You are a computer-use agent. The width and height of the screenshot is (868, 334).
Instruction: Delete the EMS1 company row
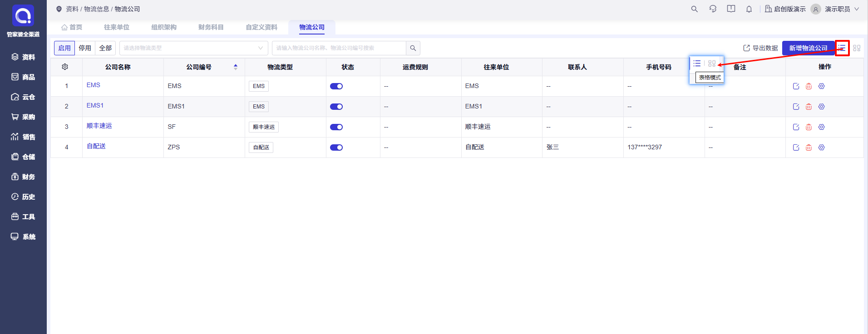[809, 107]
